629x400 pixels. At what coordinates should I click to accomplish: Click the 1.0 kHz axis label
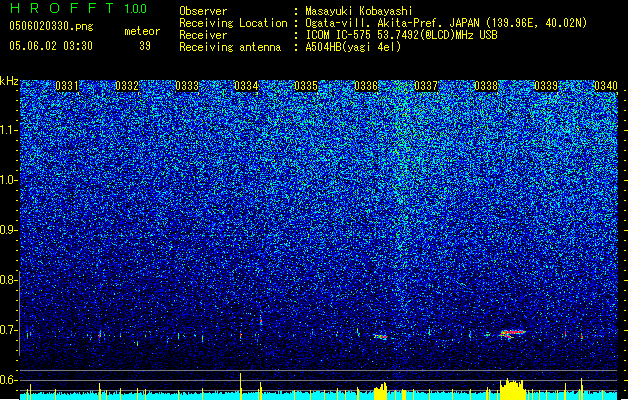coord(9,180)
